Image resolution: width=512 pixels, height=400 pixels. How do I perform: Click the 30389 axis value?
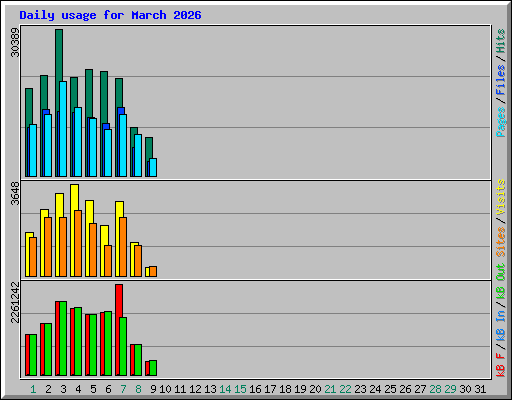tap(15, 42)
